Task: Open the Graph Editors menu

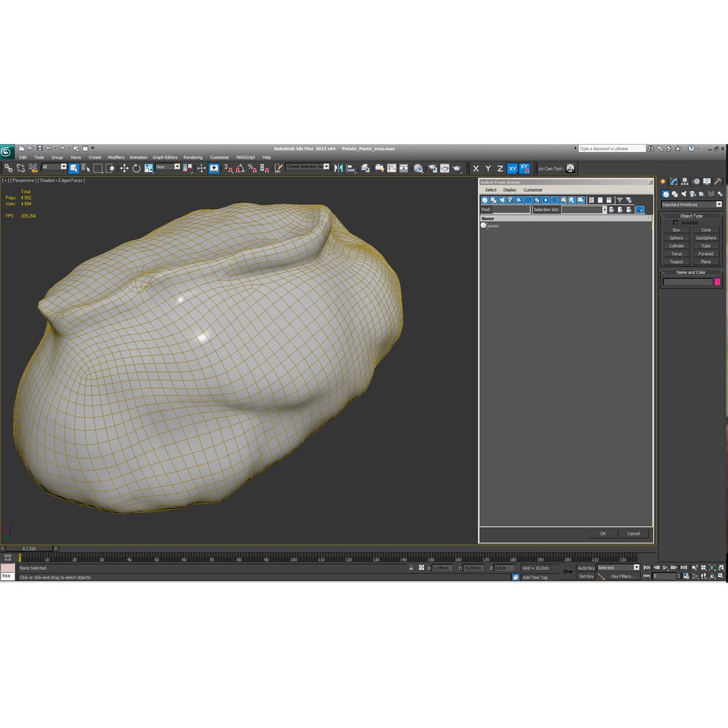Action: pyautogui.click(x=165, y=157)
